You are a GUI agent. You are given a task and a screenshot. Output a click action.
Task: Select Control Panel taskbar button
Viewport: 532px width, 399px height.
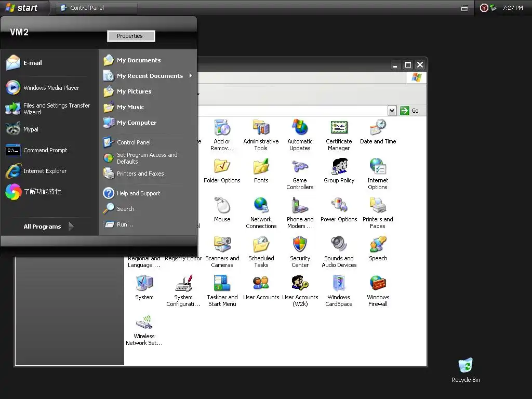click(x=96, y=8)
